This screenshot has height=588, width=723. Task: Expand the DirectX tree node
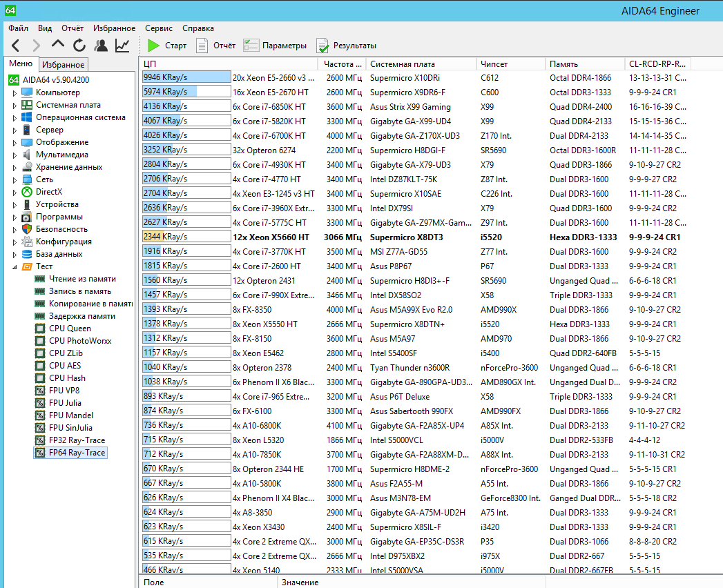click(15, 192)
